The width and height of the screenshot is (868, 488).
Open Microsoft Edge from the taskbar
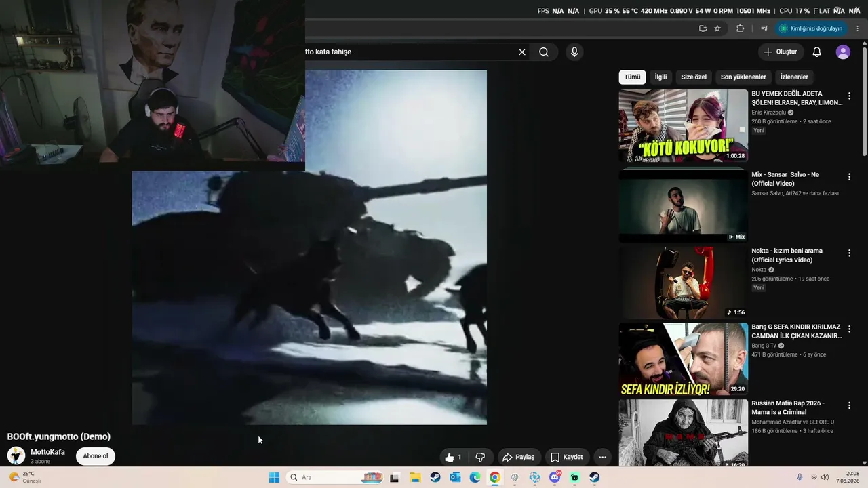point(475,477)
